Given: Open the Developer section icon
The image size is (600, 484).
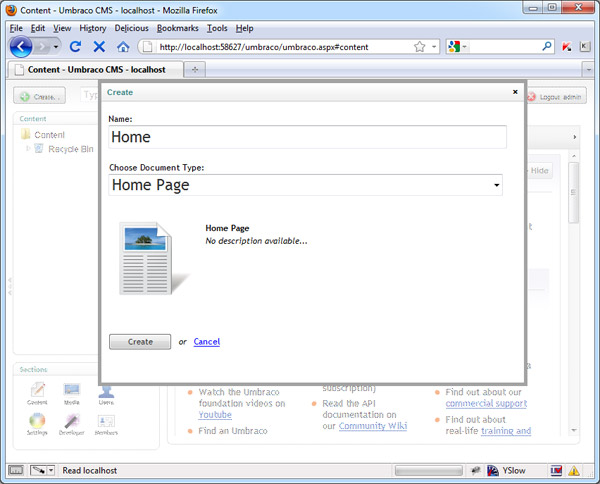Looking at the screenshot, I should click(x=72, y=424).
